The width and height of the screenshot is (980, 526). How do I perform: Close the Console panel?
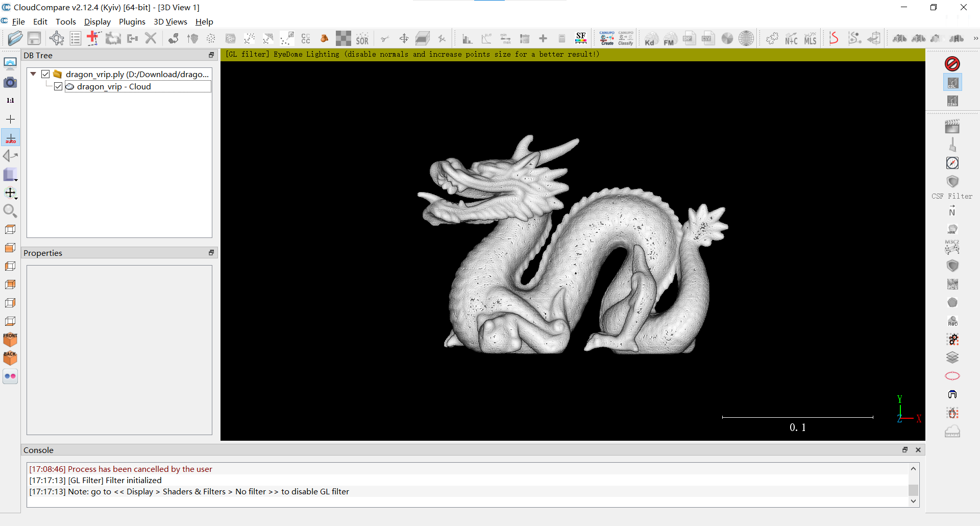pos(918,450)
